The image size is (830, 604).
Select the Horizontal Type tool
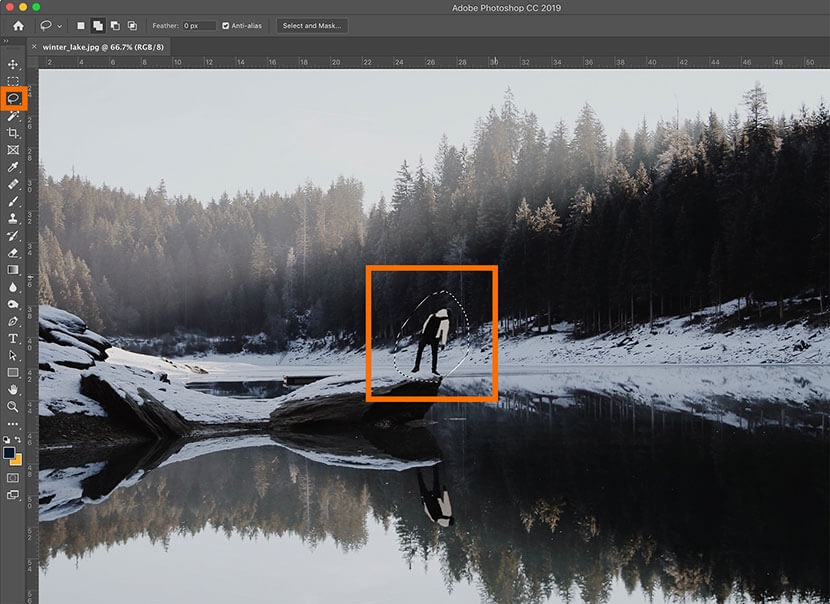13,338
